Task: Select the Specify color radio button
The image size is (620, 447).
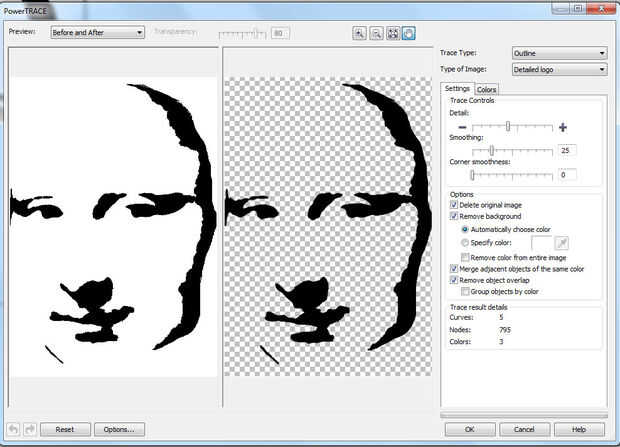Action: [x=466, y=243]
